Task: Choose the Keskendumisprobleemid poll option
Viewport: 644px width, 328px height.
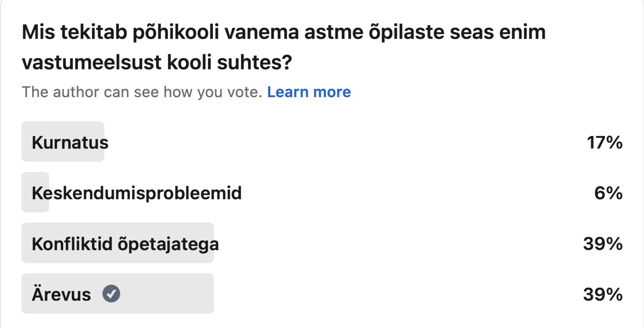Action: tap(137, 193)
